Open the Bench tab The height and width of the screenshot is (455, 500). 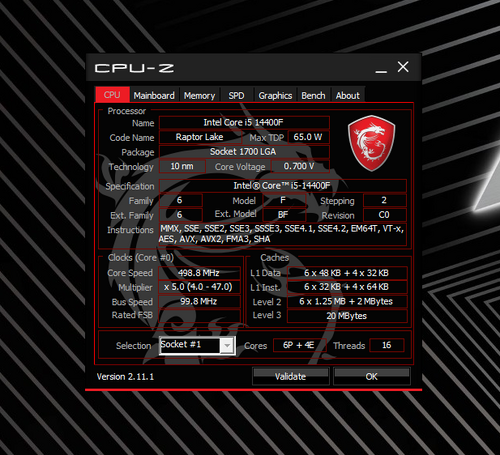(x=313, y=96)
